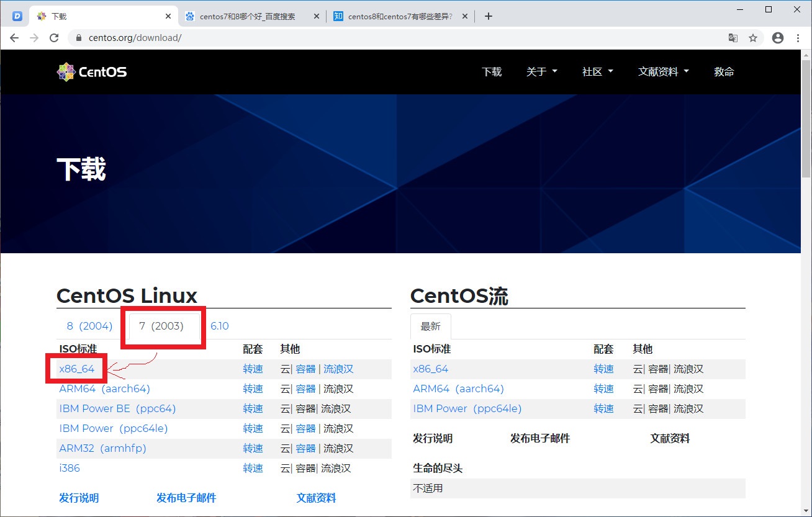Click the padlock site info icon
This screenshot has height=517, width=812.
pos(79,38)
